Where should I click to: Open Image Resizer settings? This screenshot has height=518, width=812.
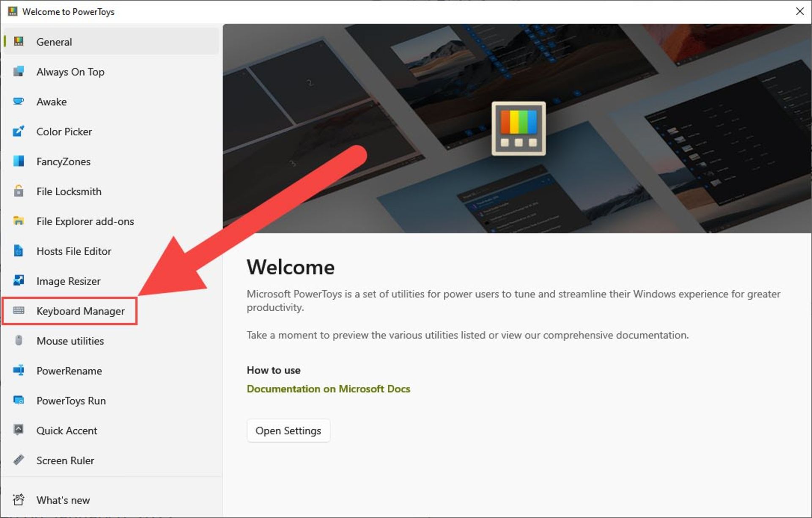(x=69, y=281)
